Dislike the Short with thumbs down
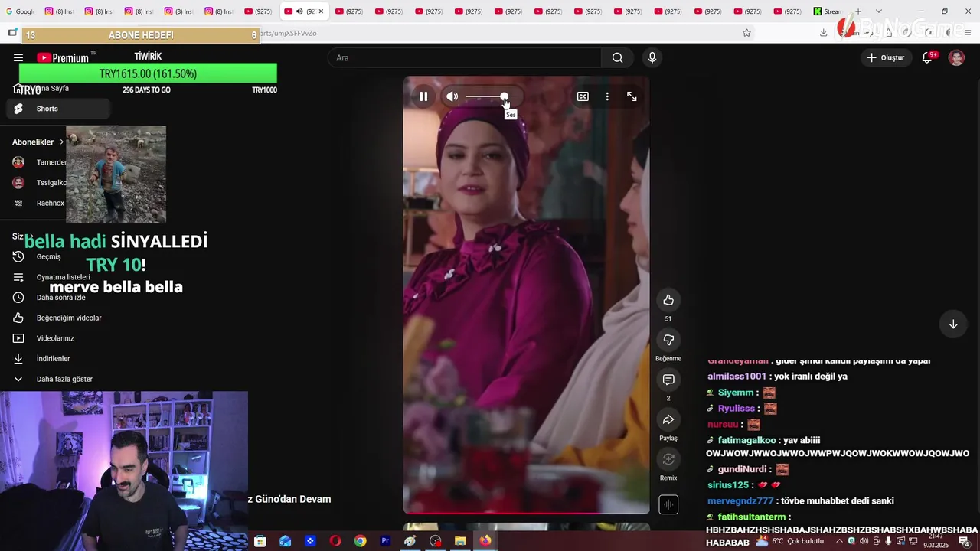The image size is (980, 551). pos(668,340)
